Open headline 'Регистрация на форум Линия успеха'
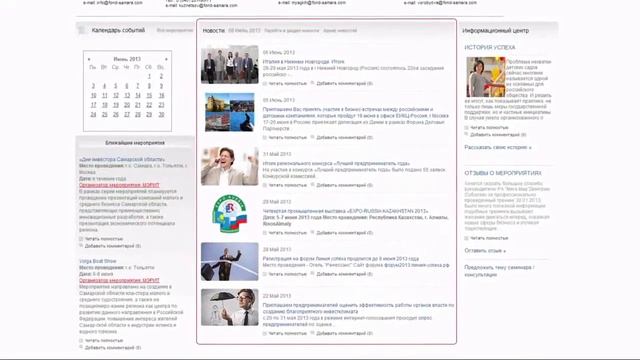This screenshot has width=640, height=360. 341,259
